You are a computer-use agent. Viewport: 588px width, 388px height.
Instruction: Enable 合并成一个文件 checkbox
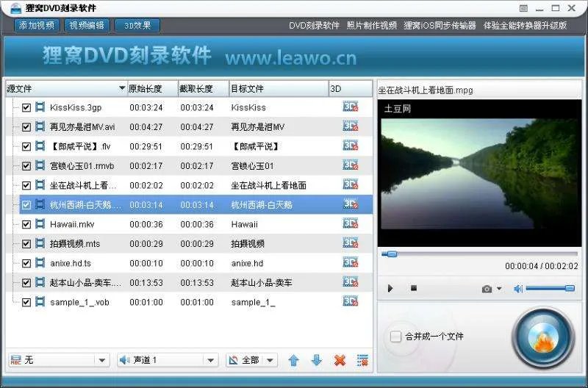pos(395,337)
